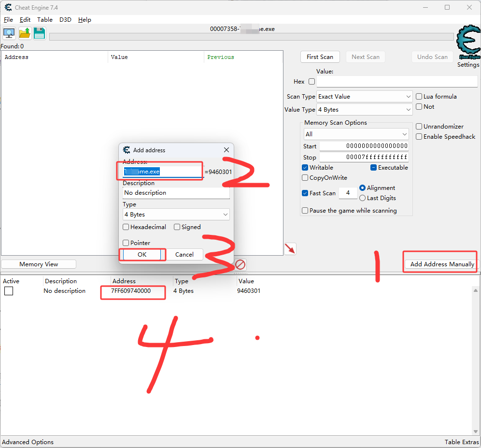
Task: Enable the Lua formula checkbox
Action: [x=419, y=97]
